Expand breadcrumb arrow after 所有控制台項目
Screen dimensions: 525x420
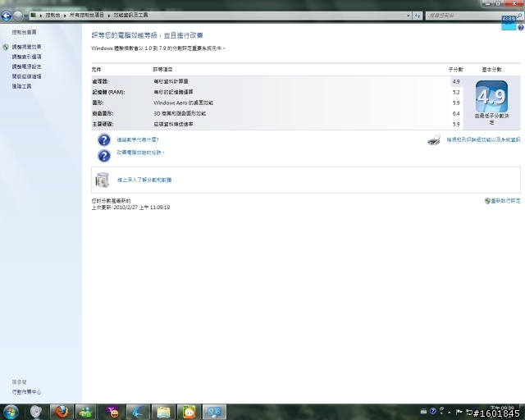coord(109,16)
